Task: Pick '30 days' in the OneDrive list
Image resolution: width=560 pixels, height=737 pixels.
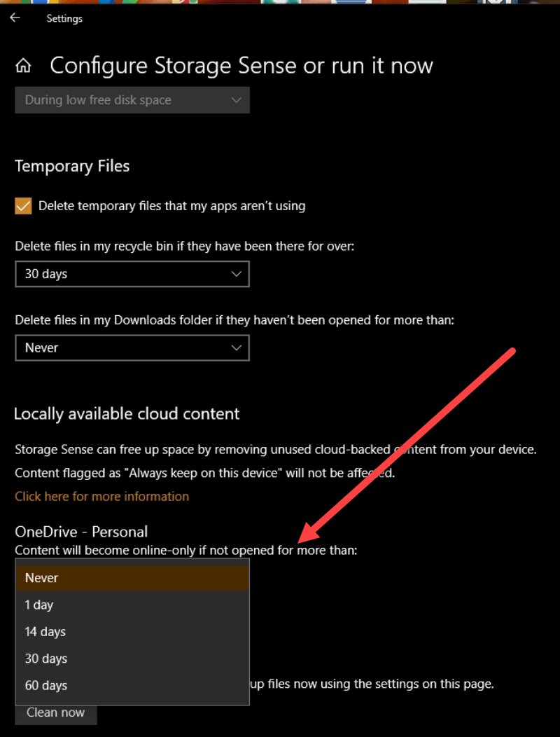Action: [132, 658]
